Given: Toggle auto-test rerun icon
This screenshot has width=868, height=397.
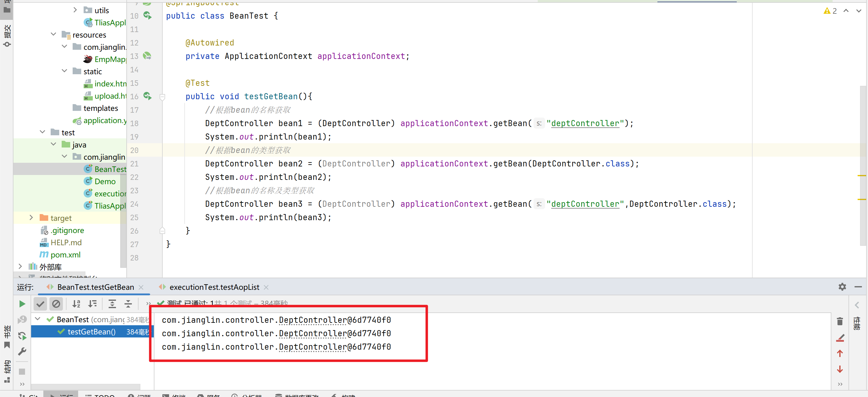Looking at the screenshot, I should tap(22, 336).
